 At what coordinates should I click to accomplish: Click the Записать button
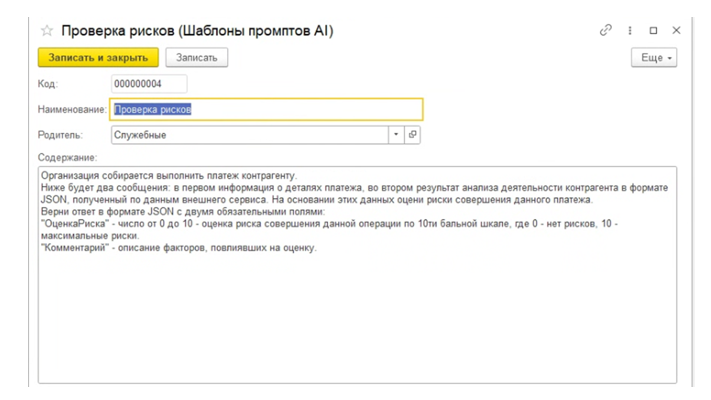pos(197,58)
